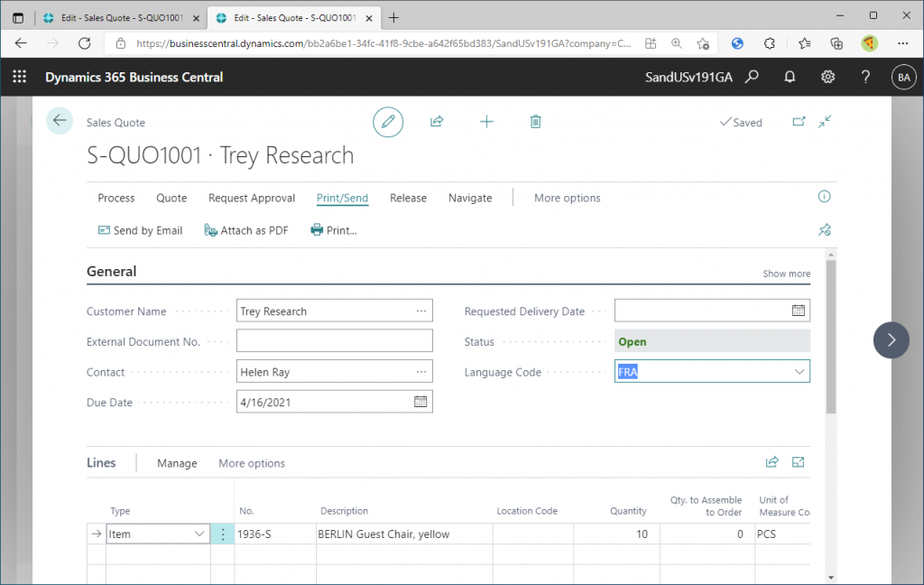The width and height of the screenshot is (924, 585).
Task: Click the browser tab actions icon
Action: [x=18, y=18]
